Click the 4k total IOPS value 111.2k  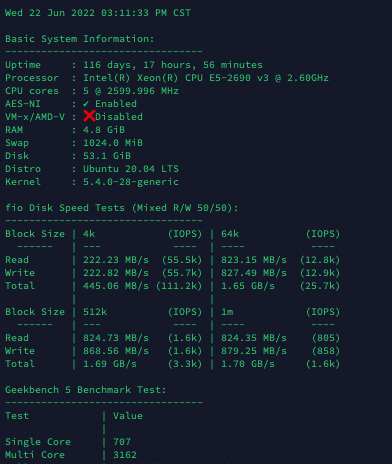point(179,286)
